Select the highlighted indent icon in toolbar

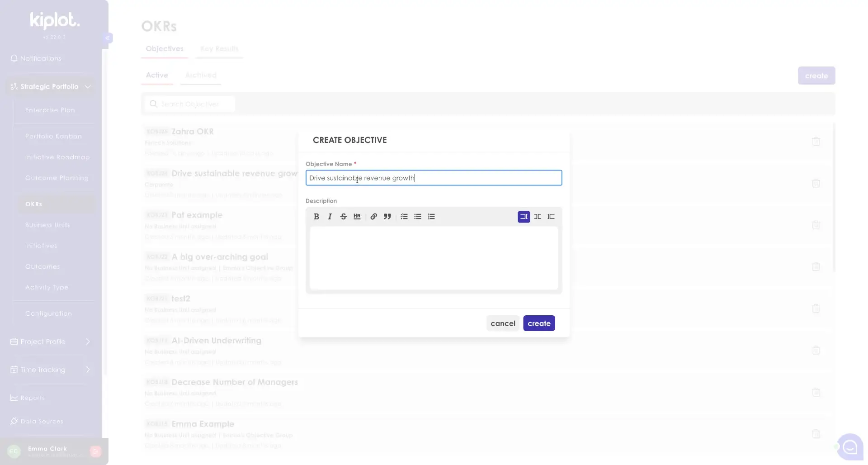tap(523, 216)
